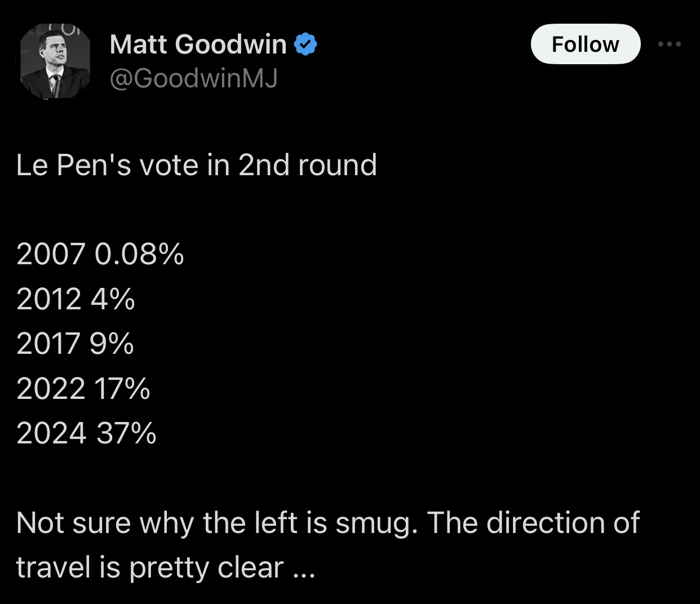
Task: Click the 9% figure
Action: point(112,344)
